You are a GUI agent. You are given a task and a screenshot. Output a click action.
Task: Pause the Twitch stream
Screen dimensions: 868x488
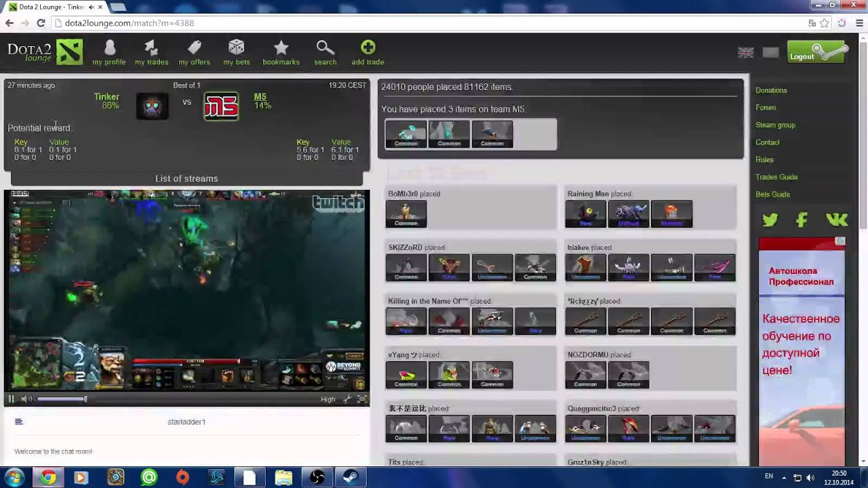click(11, 399)
